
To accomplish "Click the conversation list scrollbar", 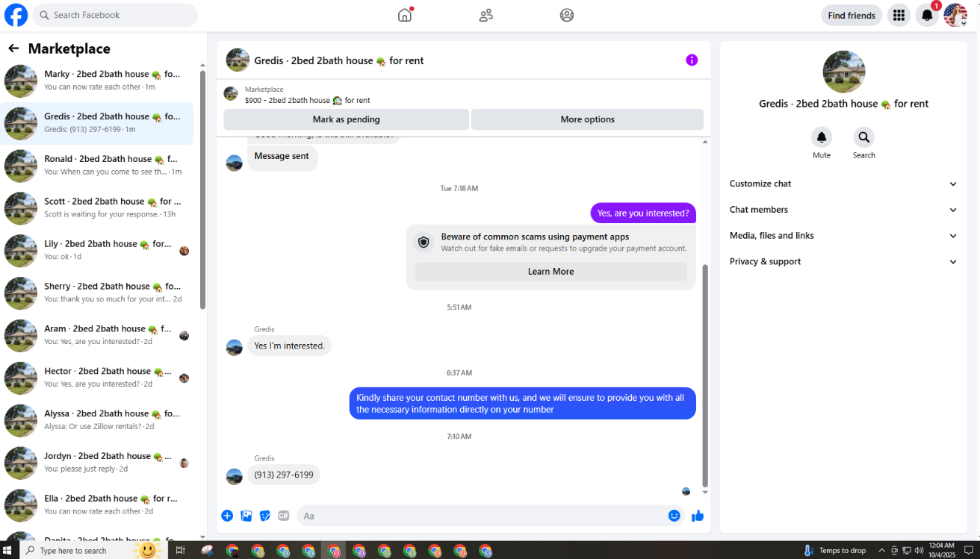I will coord(202,190).
